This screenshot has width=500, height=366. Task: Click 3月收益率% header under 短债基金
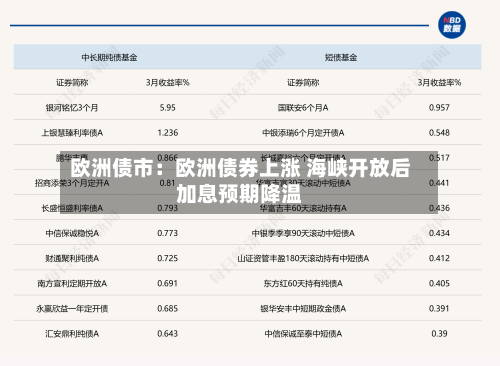(x=439, y=82)
